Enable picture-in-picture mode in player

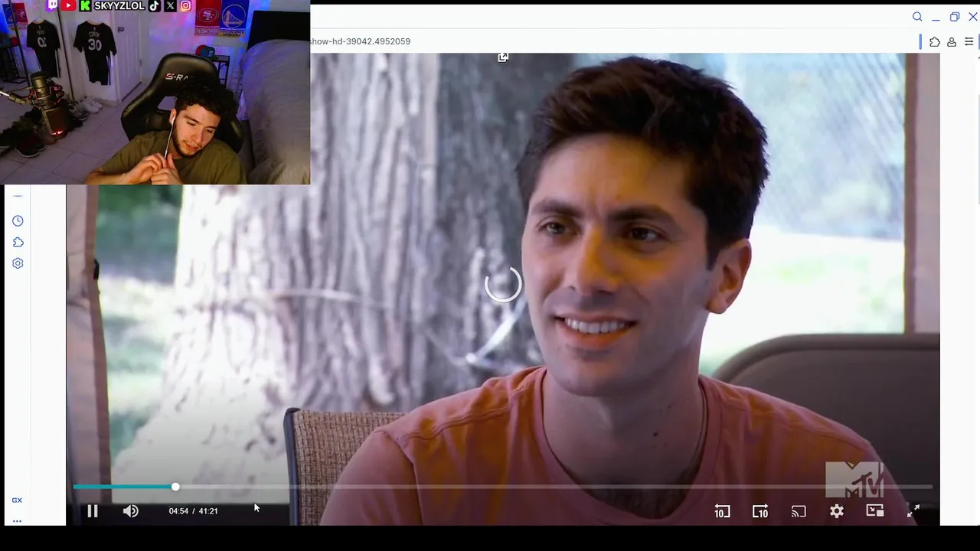tap(875, 510)
